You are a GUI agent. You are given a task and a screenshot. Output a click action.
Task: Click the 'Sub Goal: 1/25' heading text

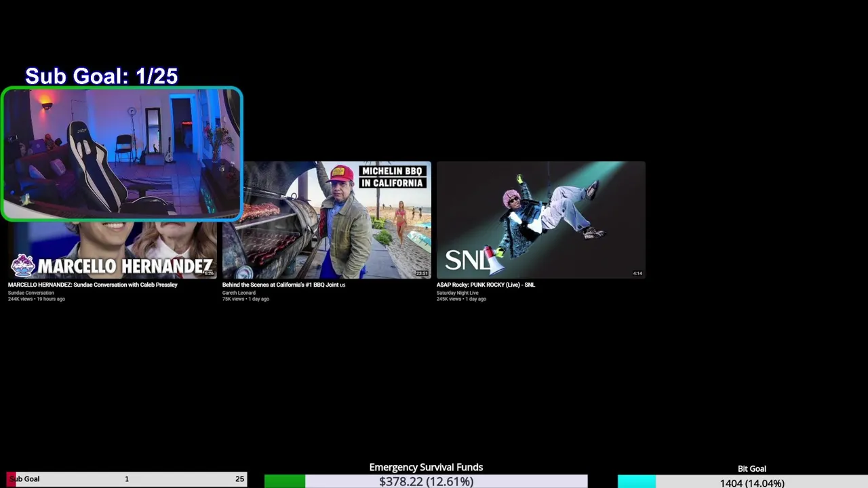coord(102,77)
